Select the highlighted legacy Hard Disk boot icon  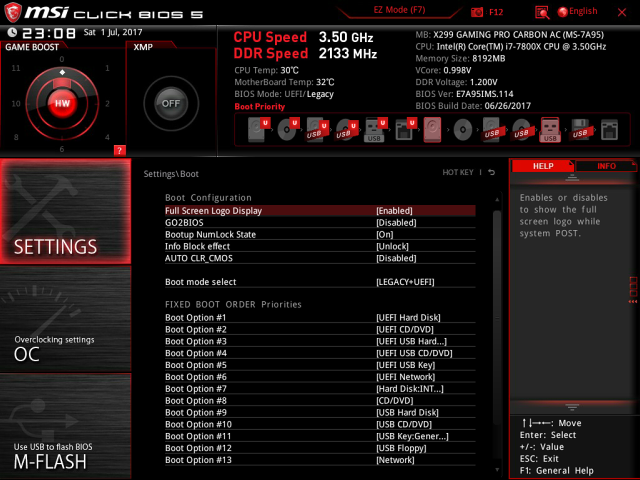tap(432, 130)
